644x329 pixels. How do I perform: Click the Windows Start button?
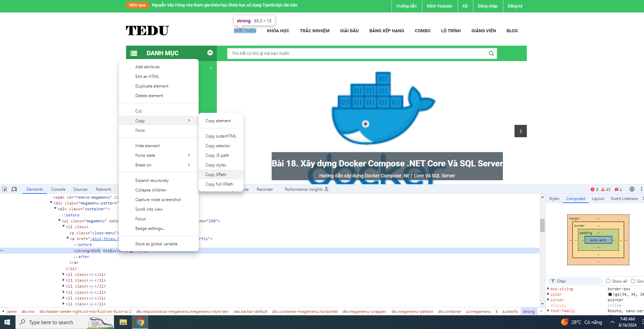click(x=7, y=322)
